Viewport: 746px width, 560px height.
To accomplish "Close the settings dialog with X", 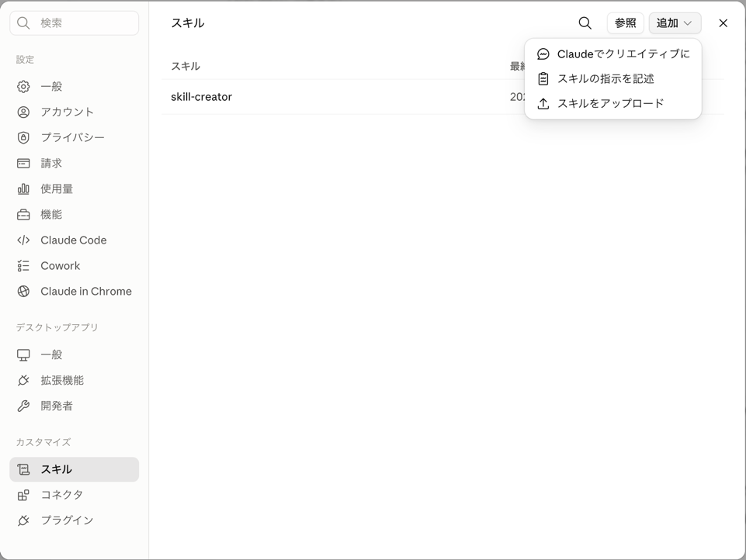I will point(723,22).
